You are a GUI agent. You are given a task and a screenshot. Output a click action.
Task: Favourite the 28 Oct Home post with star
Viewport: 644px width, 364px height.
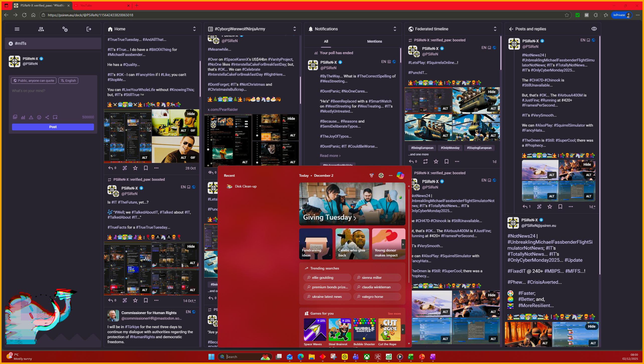pos(135,168)
